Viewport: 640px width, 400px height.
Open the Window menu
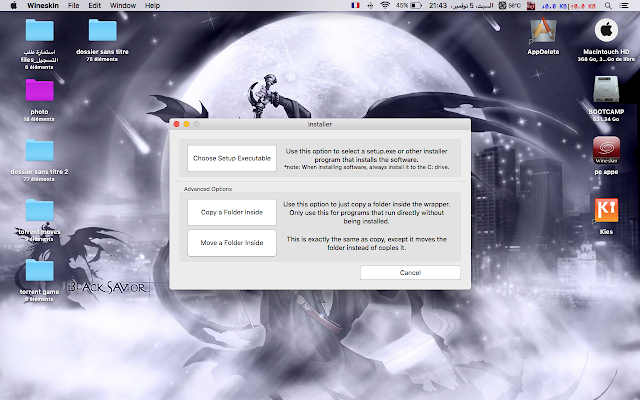[123, 6]
